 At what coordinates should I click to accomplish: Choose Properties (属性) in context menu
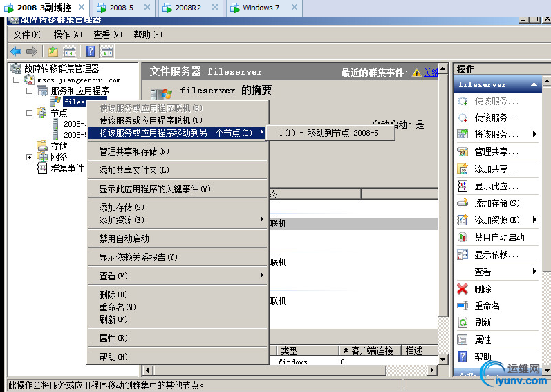(x=178, y=338)
